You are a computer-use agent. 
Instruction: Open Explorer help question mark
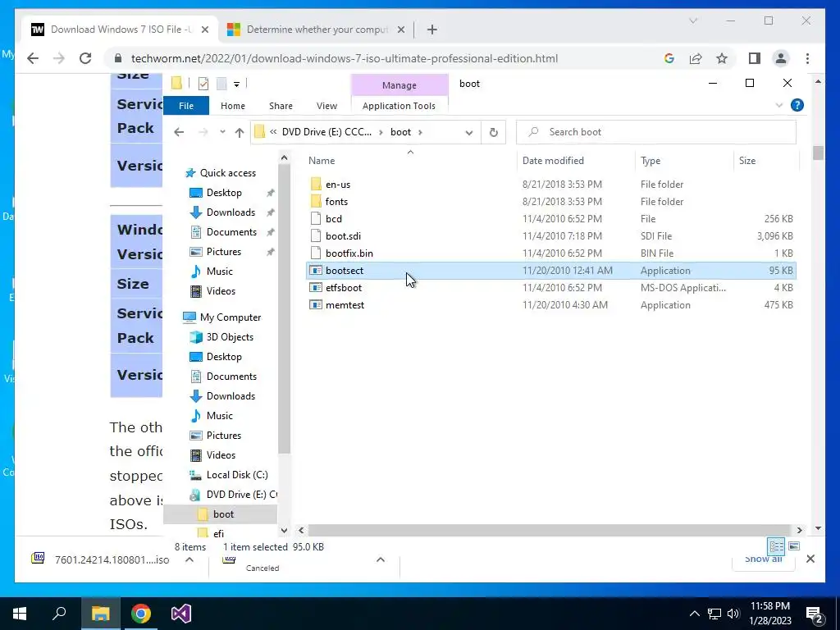coord(797,105)
